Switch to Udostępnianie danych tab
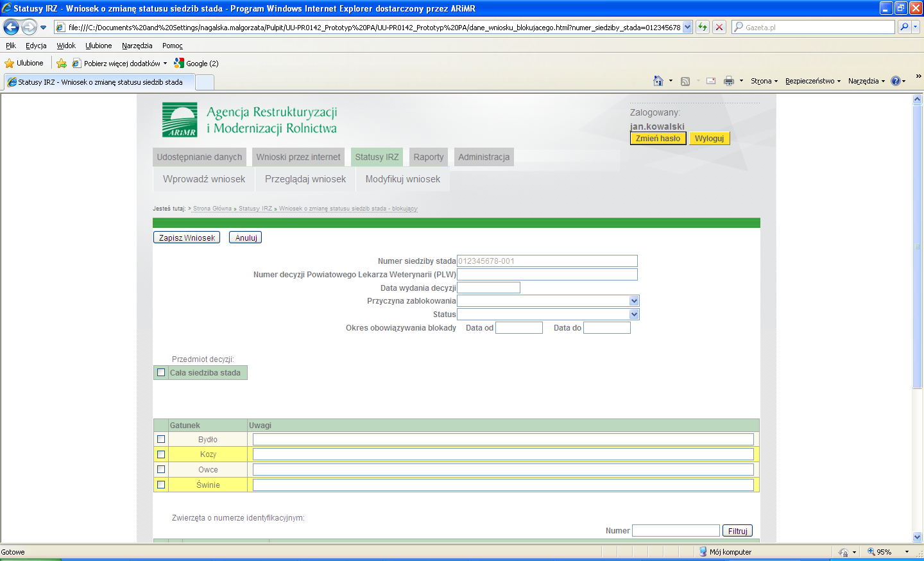This screenshot has width=924, height=561. (200, 157)
